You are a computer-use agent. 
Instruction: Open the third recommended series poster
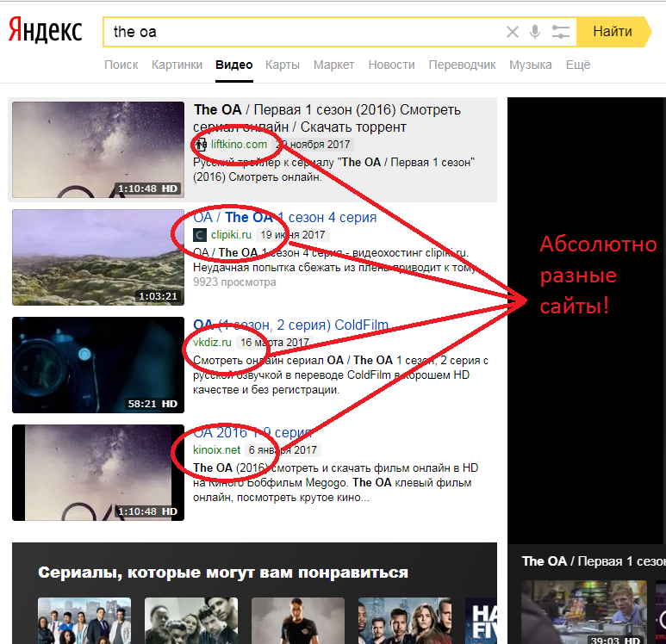298,621
